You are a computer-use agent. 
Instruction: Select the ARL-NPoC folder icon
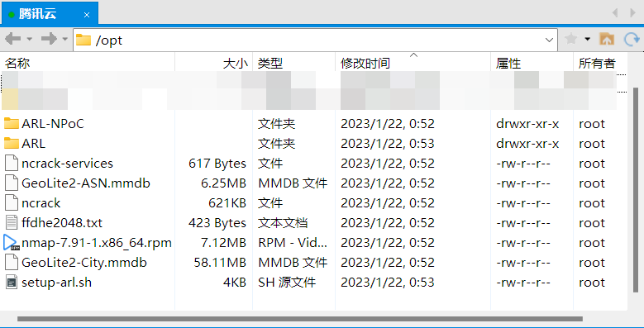[x=12, y=123]
